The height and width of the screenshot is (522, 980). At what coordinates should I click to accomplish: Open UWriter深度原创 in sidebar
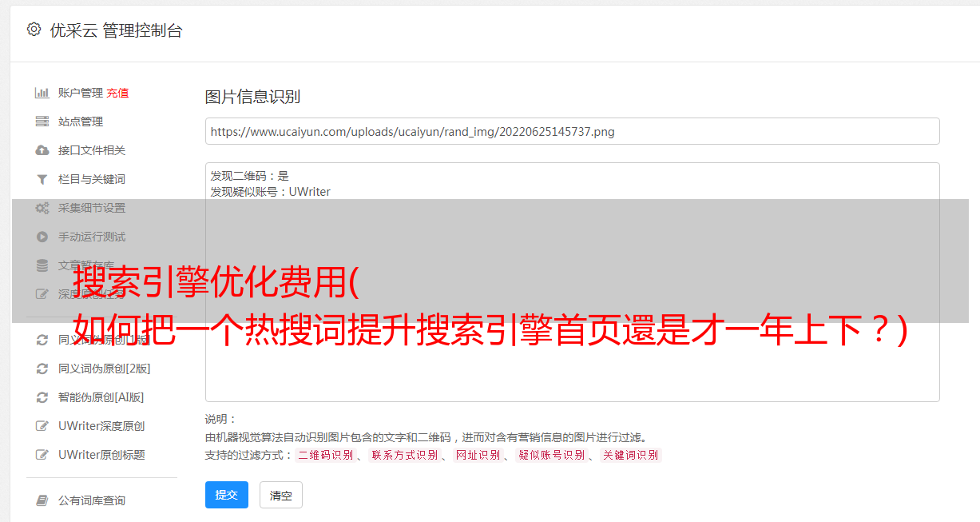pyautogui.click(x=101, y=426)
